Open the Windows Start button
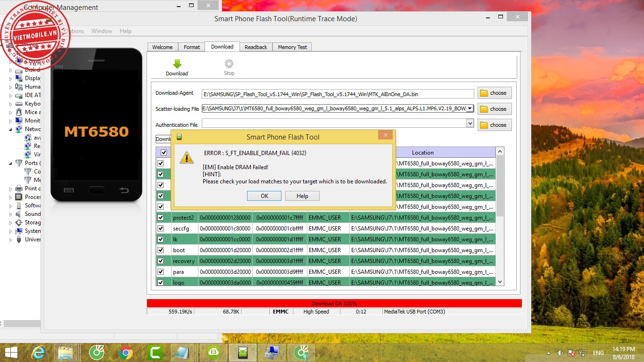 [11, 353]
